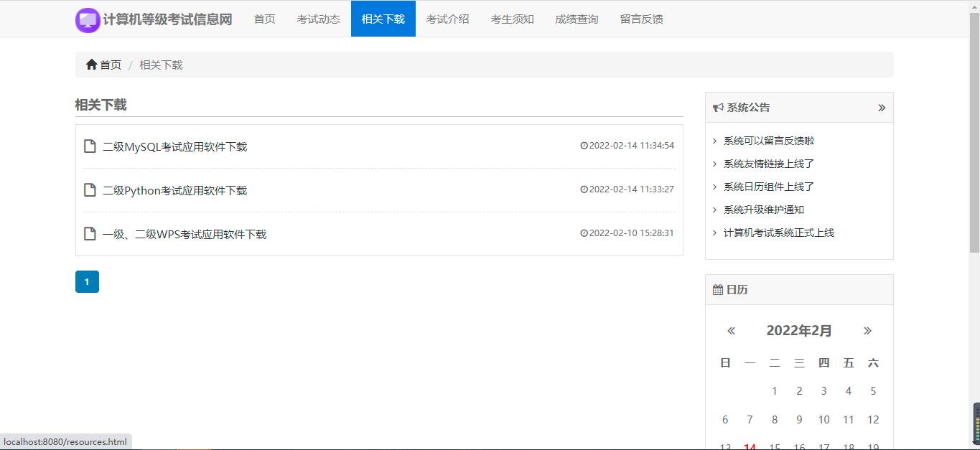Click 相关下载 text in breadcrumb
Image resolution: width=980 pixels, height=450 pixels.
(161, 65)
